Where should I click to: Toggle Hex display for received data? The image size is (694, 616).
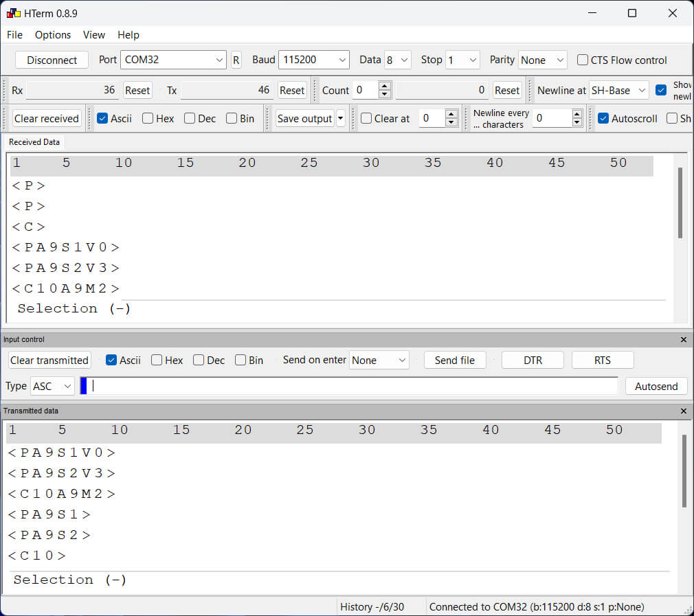(148, 118)
